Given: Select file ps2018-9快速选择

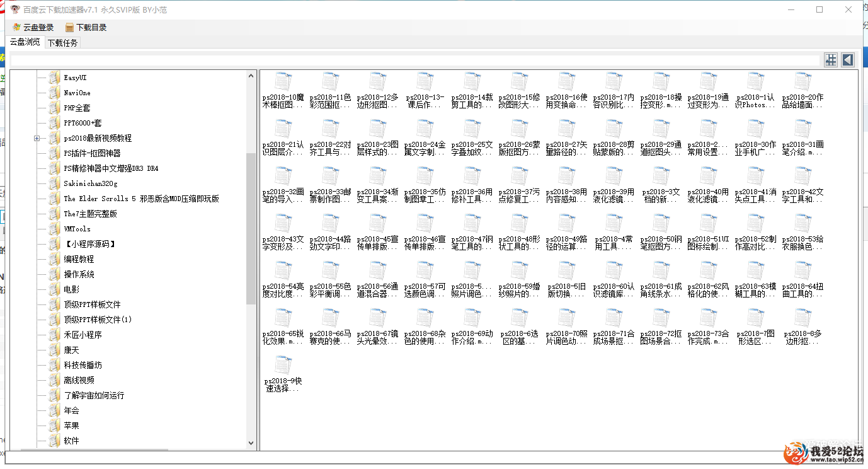Looking at the screenshot, I should tap(283, 374).
